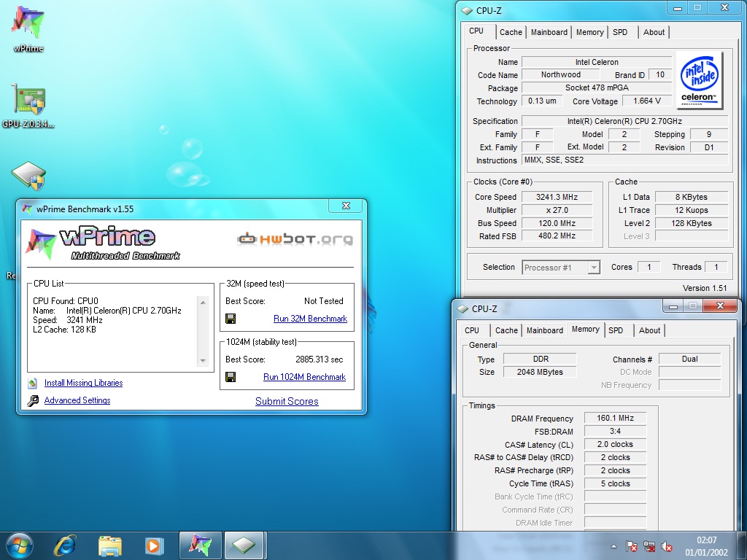This screenshot has height=560, width=747.
Task: Click the Package value Socket 478 mPGA
Action: click(597, 87)
